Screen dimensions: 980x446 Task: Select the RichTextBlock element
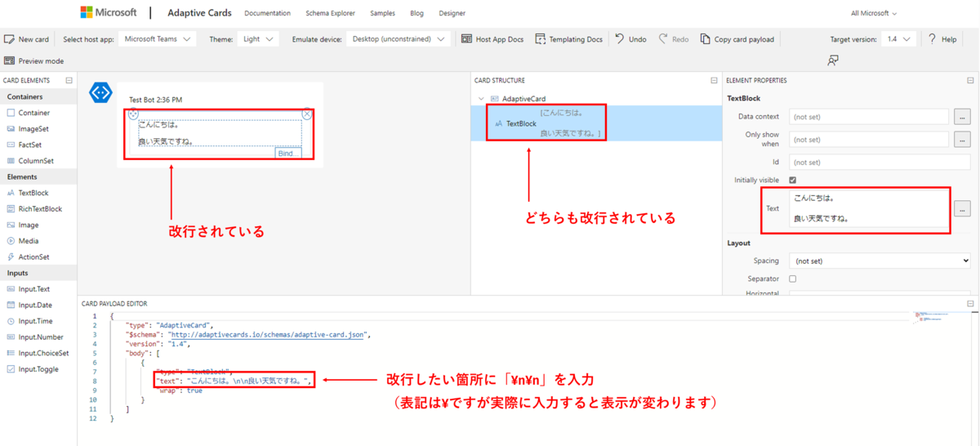(x=38, y=209)
